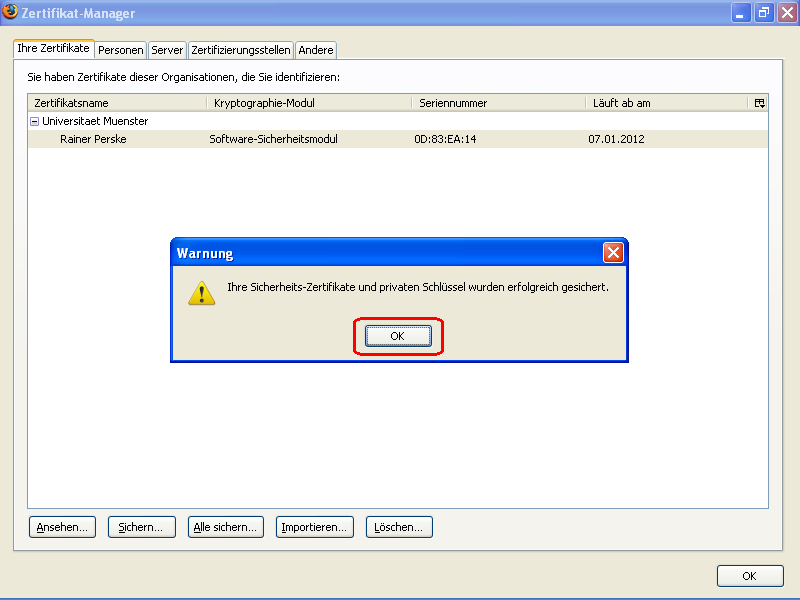Screen dimensions: 800x600
Task: Select the Ihre Zertifikate tab
Action: tap(53, 47)
